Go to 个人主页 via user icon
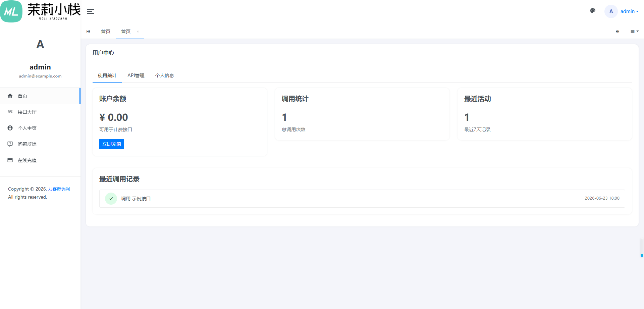The image size is (644, 309). 10,128
